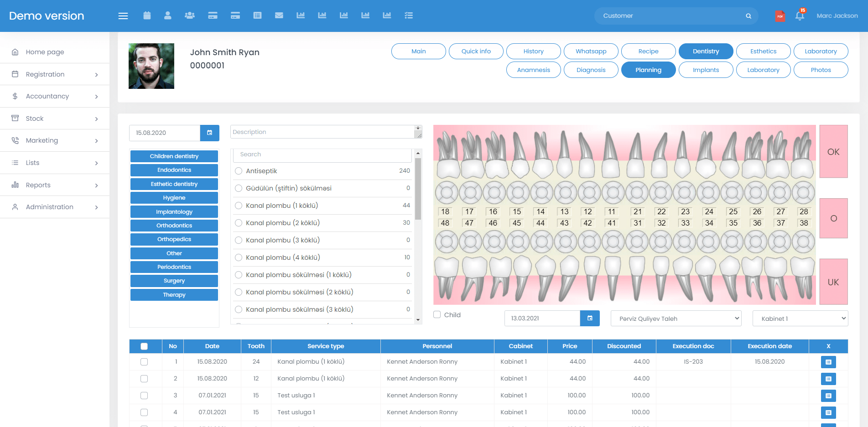Open the Kabinet 1 dropdown

(800, 319)
